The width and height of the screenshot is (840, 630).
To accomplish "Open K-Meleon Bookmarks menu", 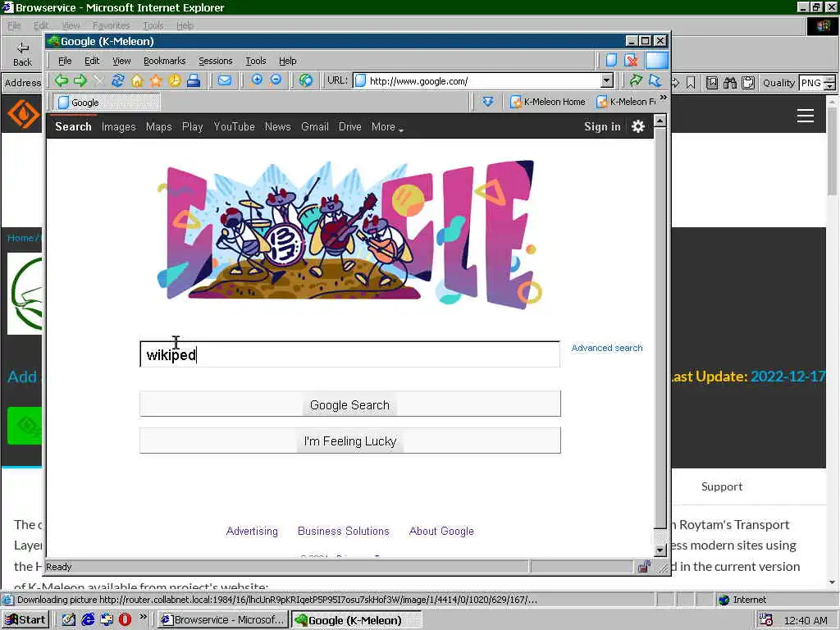I will pos(164,61).
